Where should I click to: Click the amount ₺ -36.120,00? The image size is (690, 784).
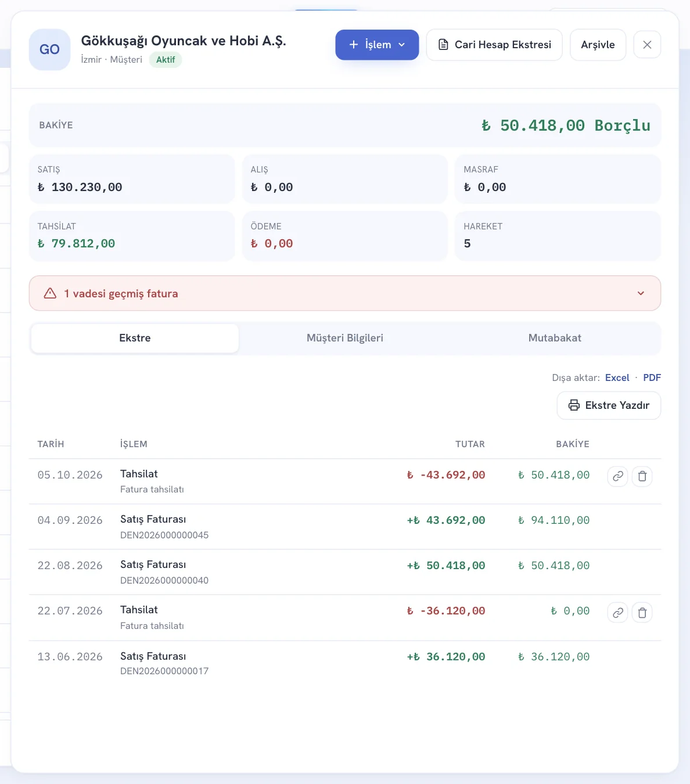point(445,611)
